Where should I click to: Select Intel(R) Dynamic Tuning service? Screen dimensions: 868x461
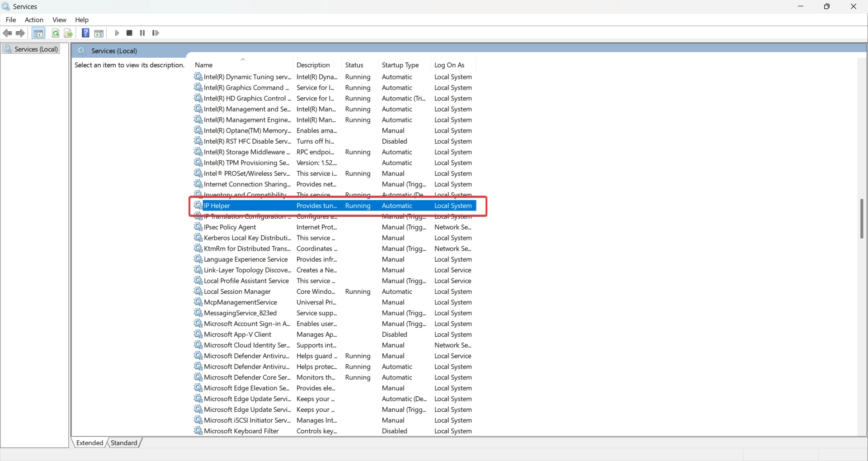click(x=335, y=77)
